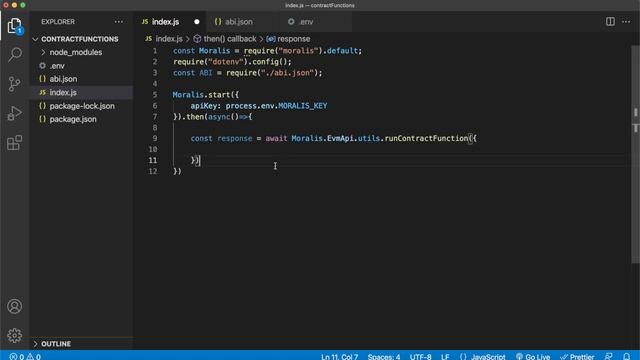Open editor more actions ellipsis
This screenshot has height=360, width=640.
click(x=626, y=22)
